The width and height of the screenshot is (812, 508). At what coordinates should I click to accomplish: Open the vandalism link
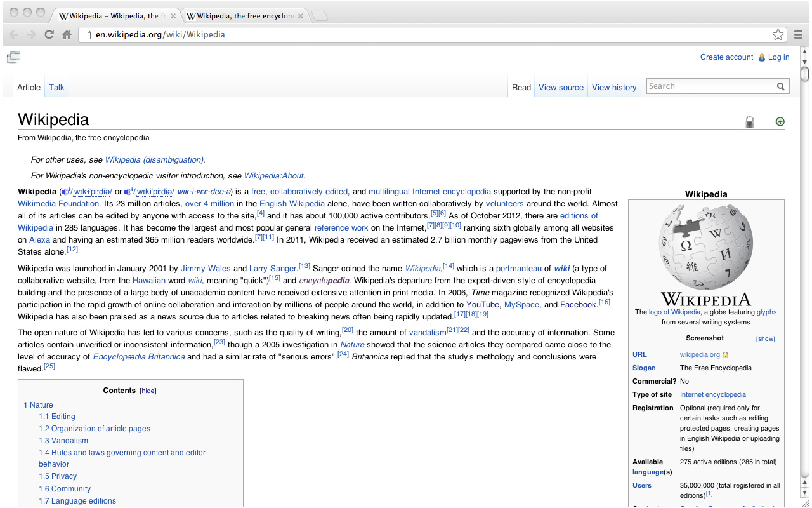pyautogui.click(x=428, y=333)
